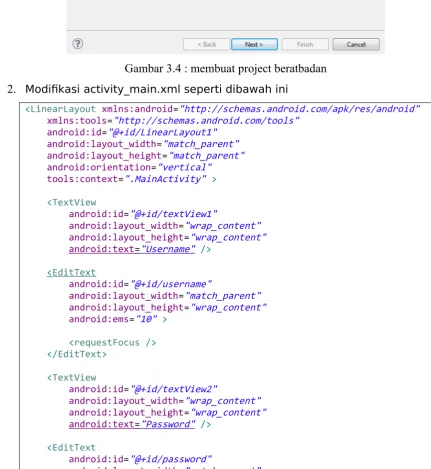Click the android:id "@+id/textView2" line
Image resolution: width=431 pixels, height=469 pixels.
(143, 389)
